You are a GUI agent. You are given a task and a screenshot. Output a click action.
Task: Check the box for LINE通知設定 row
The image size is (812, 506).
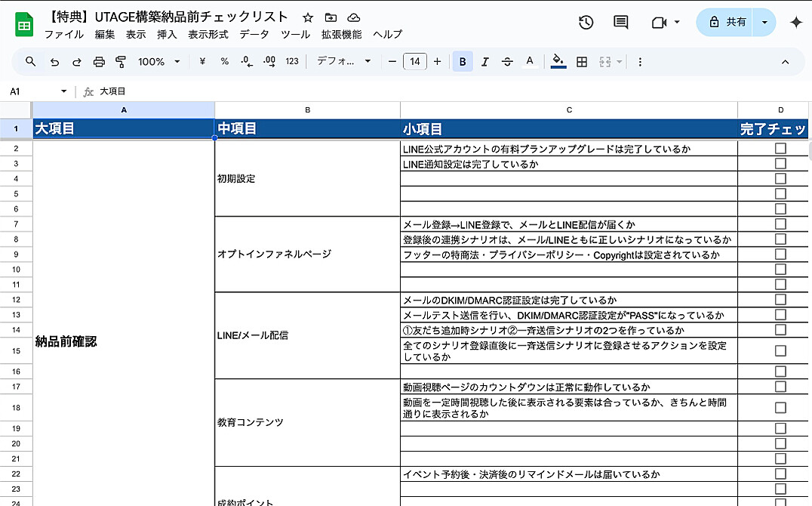click(x=780, y=164)
